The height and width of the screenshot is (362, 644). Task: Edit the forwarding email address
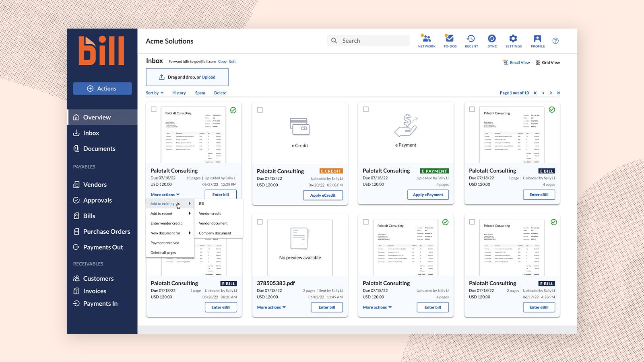(x=232, y=62)
